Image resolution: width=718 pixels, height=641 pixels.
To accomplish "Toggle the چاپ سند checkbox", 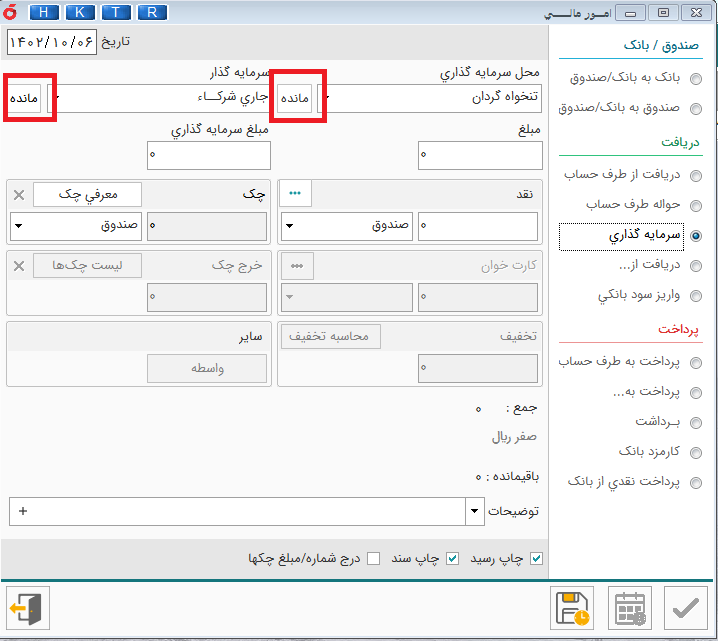I will pos(452,558).
